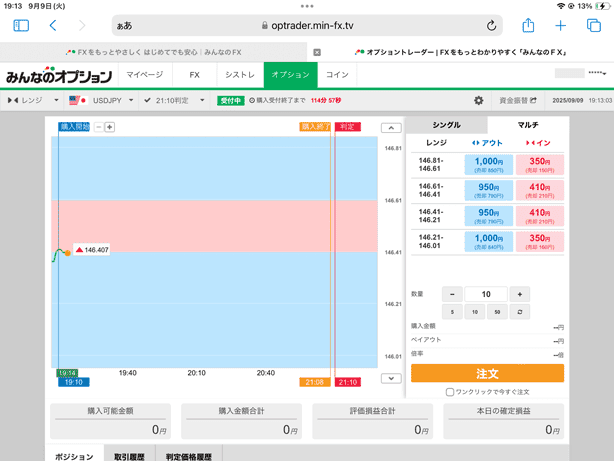
Task: Open Safari tab overview icon
Action: point(593,26)
